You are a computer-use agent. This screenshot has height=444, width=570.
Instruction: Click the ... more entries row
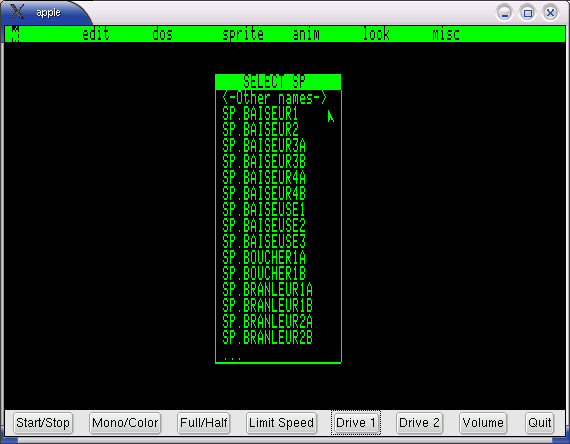(232, 358)
